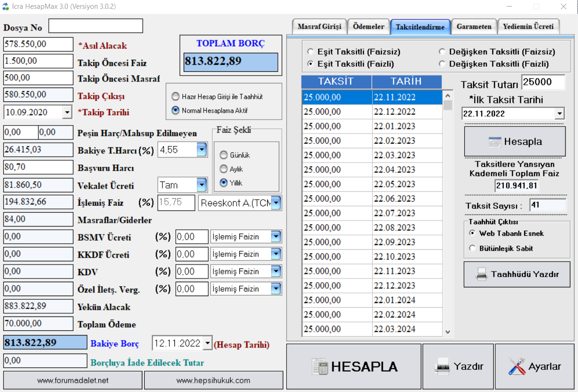Open KKDF Ücreti İşlemiş Faizin dropdown

click(x=276, y=254)
